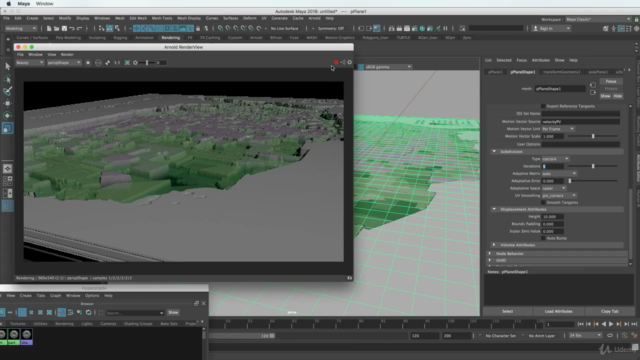640x360 pixels.
Task: Switch to the Arnold shelf tab
Action: 256,38
